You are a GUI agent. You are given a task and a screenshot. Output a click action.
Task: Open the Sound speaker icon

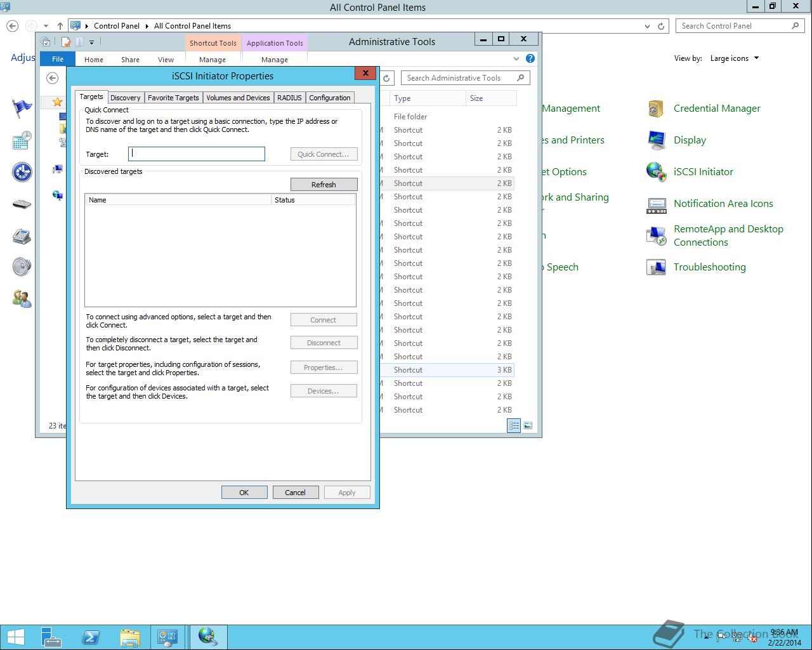22,267
